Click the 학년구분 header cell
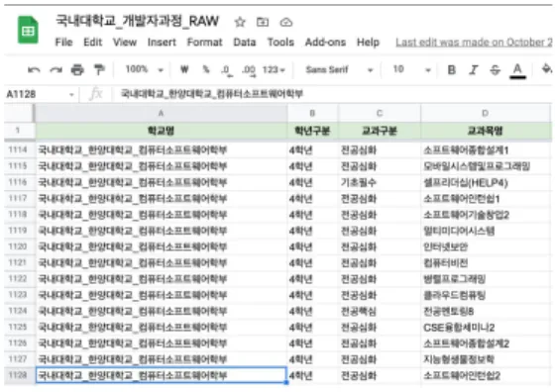Viewport: 555px width, 392px height. pyautogui.click(x=312, y=131)
